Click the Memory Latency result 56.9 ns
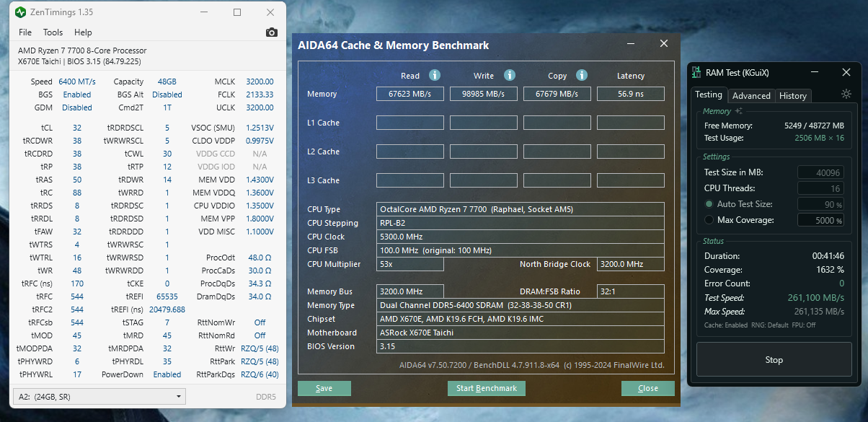Image resolution: width=868 pixels, height=422 pixels. (631, 94)
